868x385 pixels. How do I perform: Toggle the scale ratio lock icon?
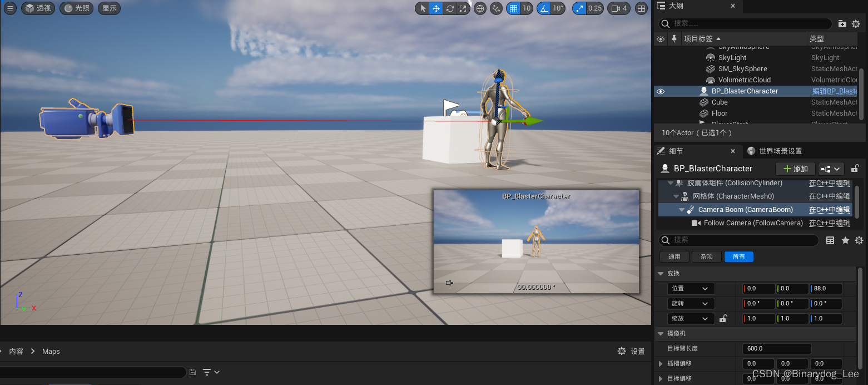(x=723, y=319)
